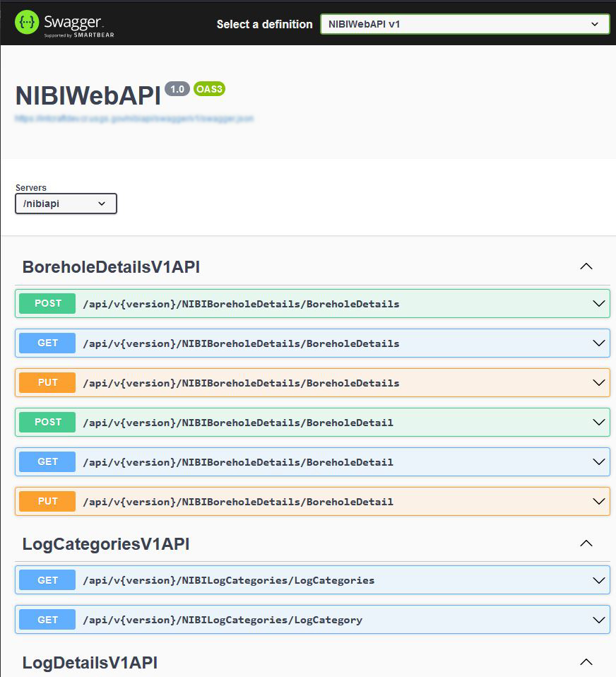This screenshot has height=677, width=616.
Task: Open the Servers /nibiapi dropdown
Action: tap(66, 204)
